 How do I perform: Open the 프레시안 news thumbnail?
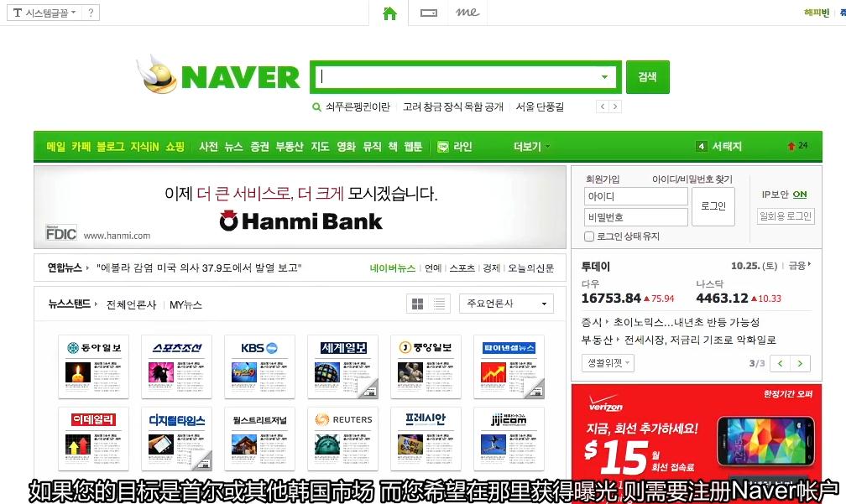(x=426, y=439)
